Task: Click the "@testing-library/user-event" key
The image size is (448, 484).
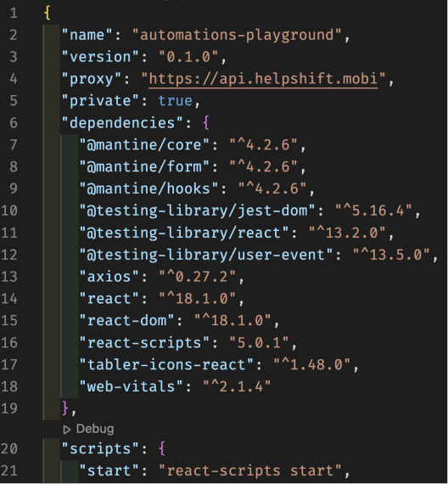Action: pyautogui.click(x=206, y=255)
